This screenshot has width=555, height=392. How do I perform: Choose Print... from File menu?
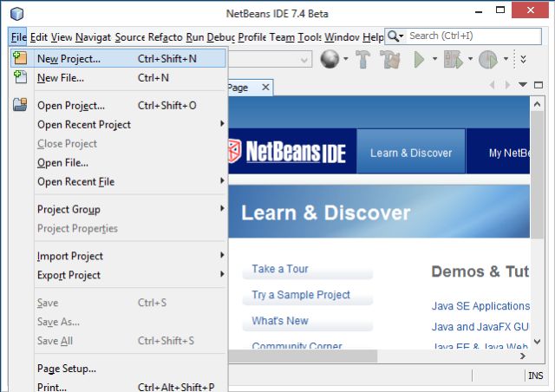pyautogui.click(x=118, y=387)
